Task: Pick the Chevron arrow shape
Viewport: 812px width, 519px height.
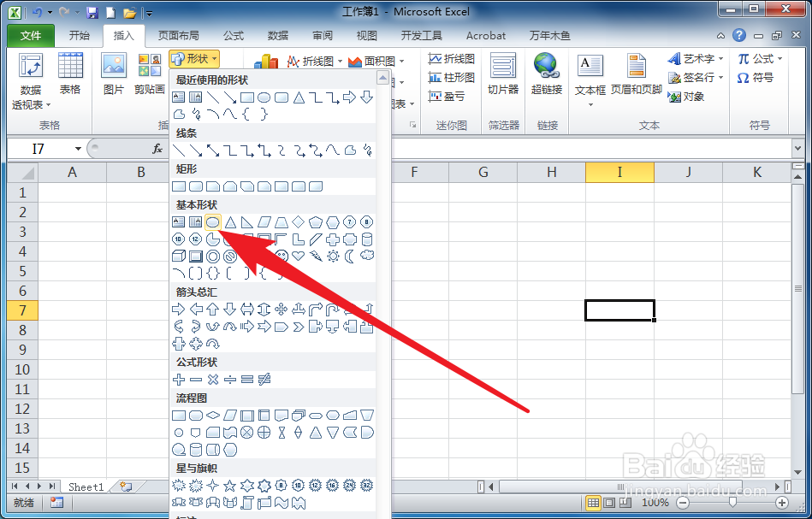Action: [299, 327]
